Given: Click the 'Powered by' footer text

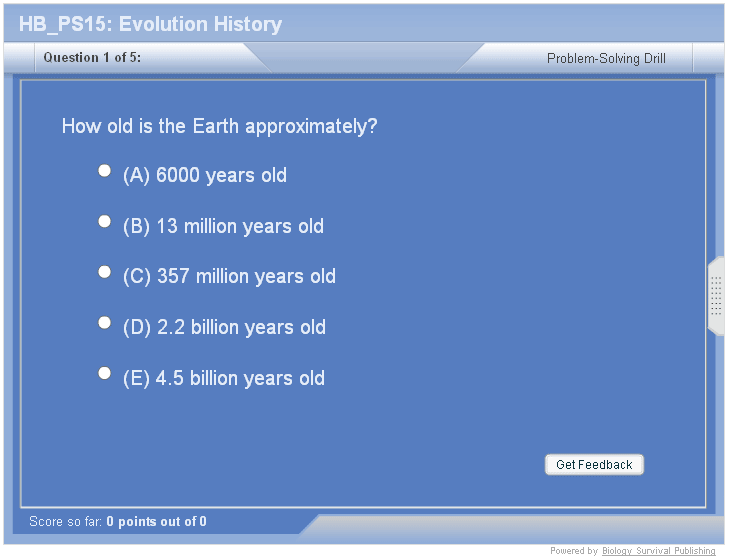Looking at the screenshot, I should click(574, 551).
